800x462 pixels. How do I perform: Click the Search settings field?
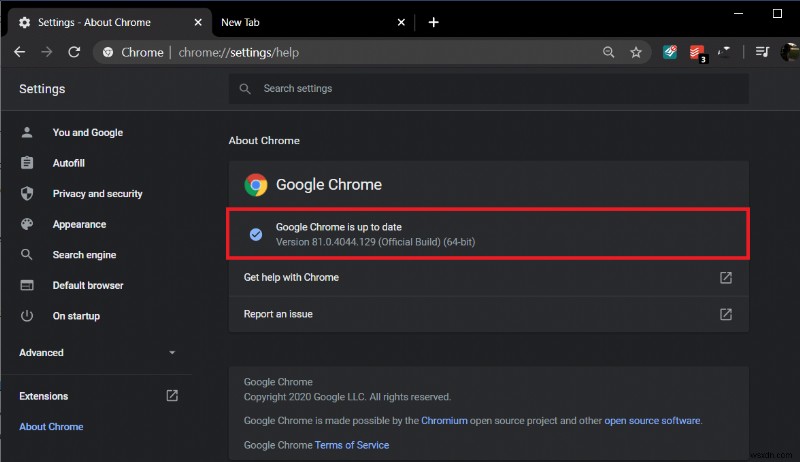point(490,89)
